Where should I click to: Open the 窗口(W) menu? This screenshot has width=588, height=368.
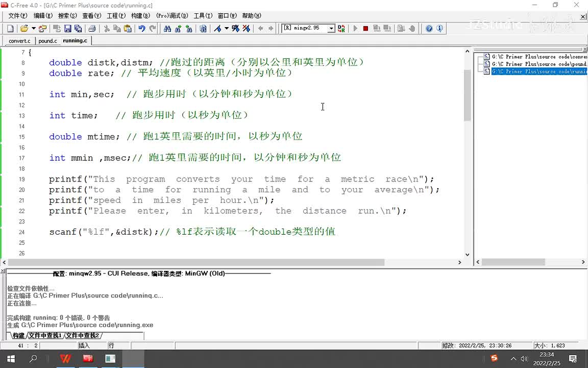click(x=227, y=16)
